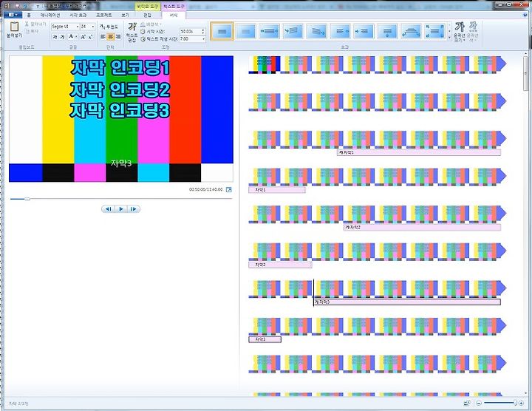This screenshot has width=532, height=411.
Task: Open the quick access toolbar customize arrow
Action: coord(38,6)
